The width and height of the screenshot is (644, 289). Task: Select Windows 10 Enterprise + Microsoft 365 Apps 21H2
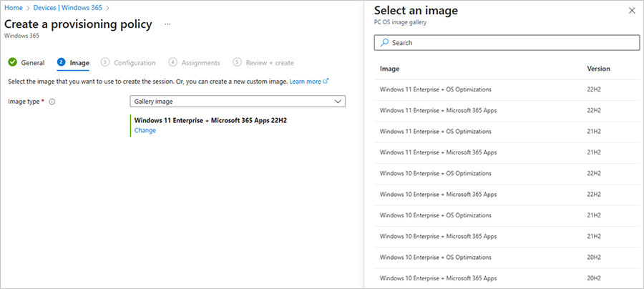coord(507,236)
